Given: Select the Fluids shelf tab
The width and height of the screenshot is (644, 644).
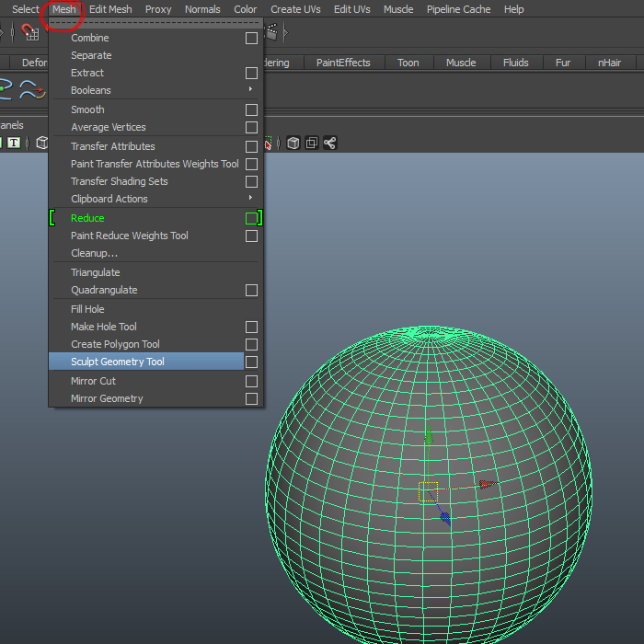Looking at the screenshot, I should click(515, 63).
